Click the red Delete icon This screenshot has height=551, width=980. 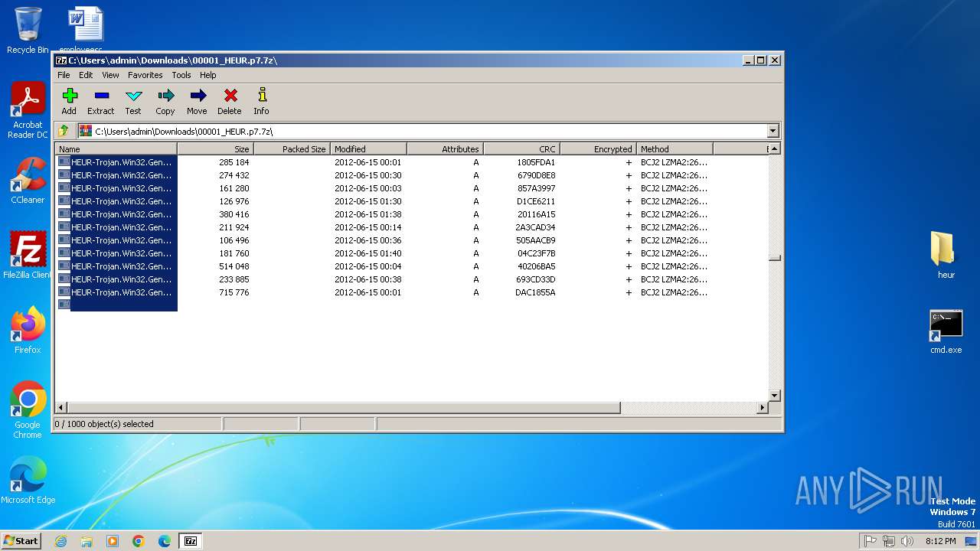230,101
